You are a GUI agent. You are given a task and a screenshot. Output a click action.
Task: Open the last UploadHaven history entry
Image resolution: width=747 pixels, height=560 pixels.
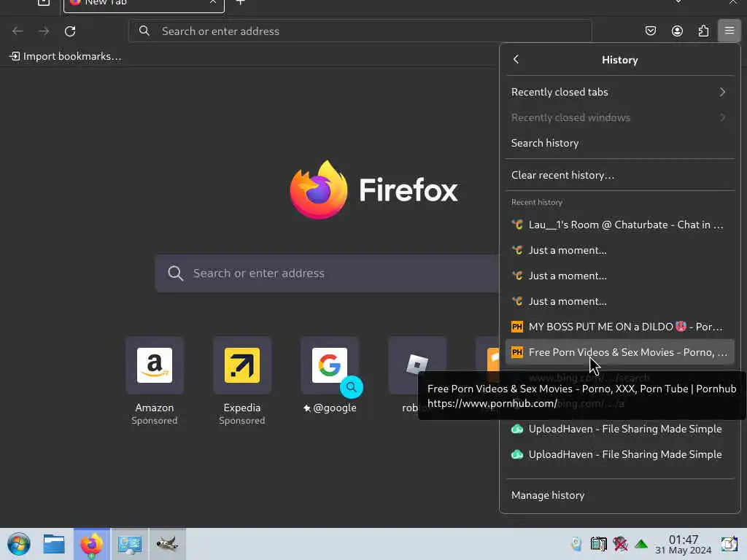tap(620, 454)
